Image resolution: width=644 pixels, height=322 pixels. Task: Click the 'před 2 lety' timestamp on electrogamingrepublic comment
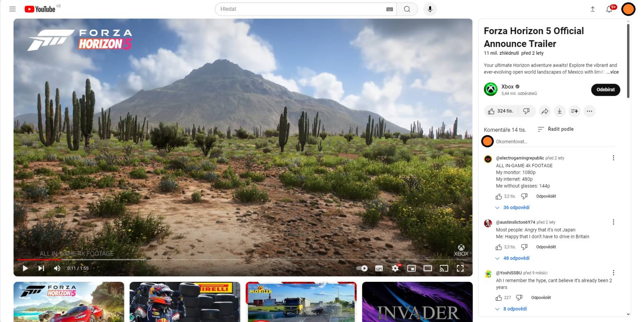pyautogui.click(x=555, y=158)
